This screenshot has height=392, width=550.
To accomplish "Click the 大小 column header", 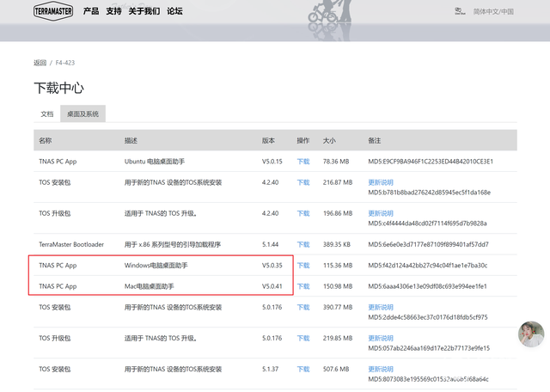I will pos(329,140).
